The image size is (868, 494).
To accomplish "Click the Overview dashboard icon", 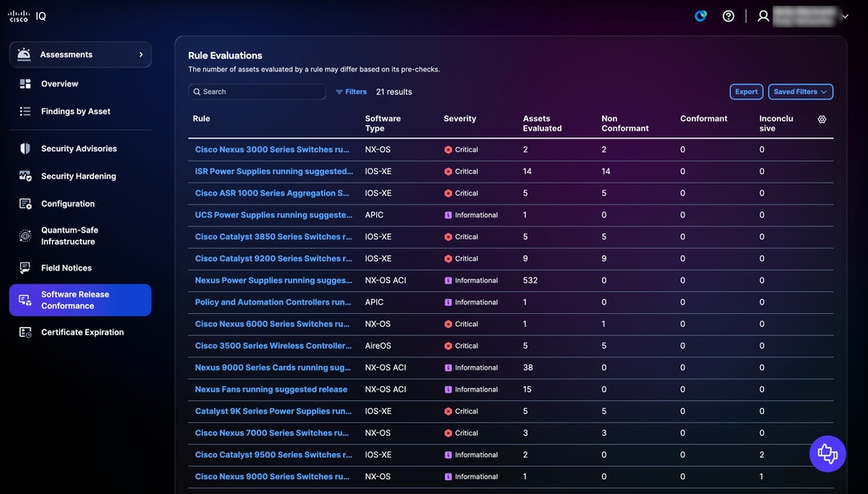I will (25, 83).
